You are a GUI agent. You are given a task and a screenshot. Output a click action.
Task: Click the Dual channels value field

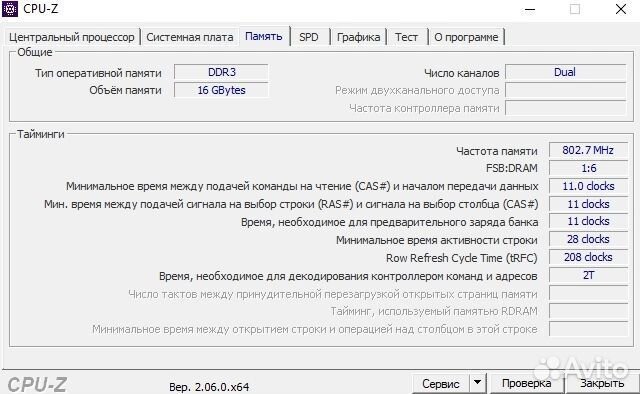point(565,72)
